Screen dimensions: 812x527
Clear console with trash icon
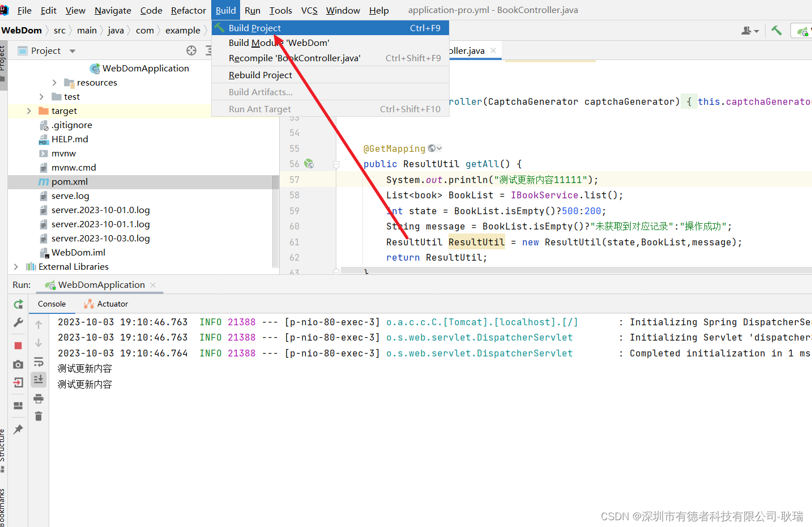pos(39,416)
